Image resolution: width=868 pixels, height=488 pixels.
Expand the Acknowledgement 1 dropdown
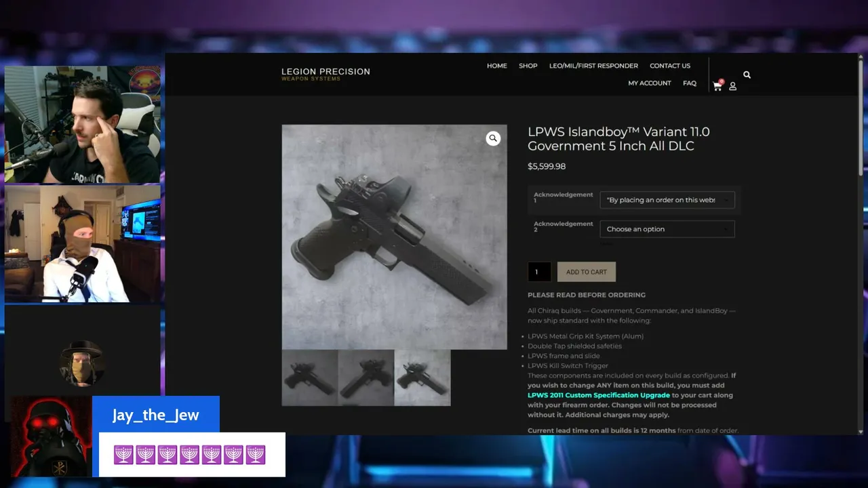pyautogui.click(x=667, y=200)
